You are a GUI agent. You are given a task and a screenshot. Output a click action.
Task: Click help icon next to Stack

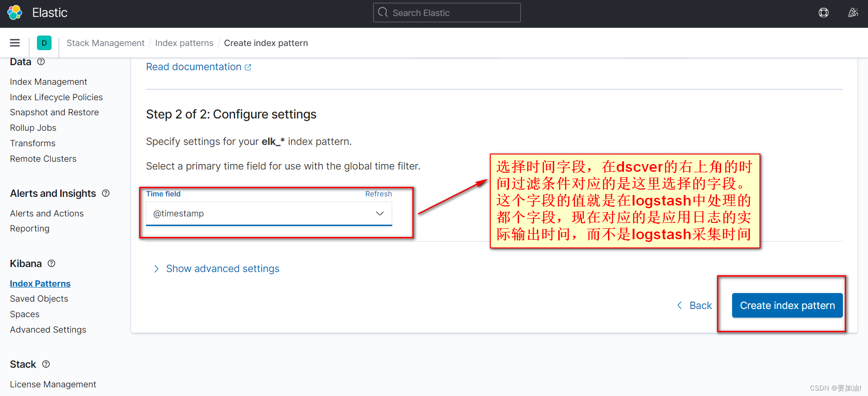pyautogui.click(x=46, y=364)
